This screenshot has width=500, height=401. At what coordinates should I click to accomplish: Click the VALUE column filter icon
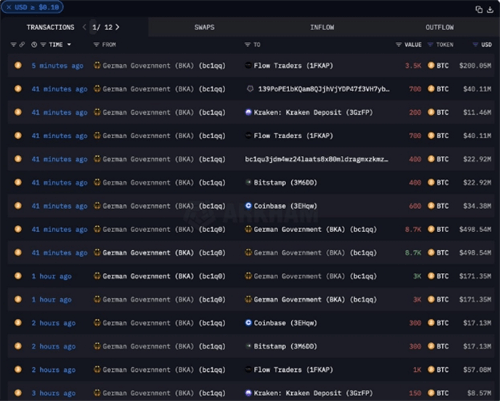coord(398,45)
